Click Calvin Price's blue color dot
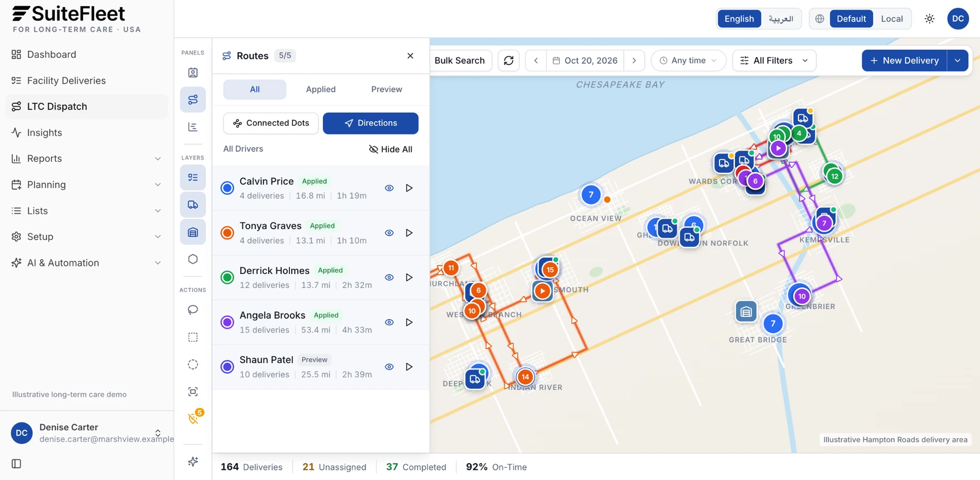The width and height of the screenshot is (980, 480). [x=227, y=188]
